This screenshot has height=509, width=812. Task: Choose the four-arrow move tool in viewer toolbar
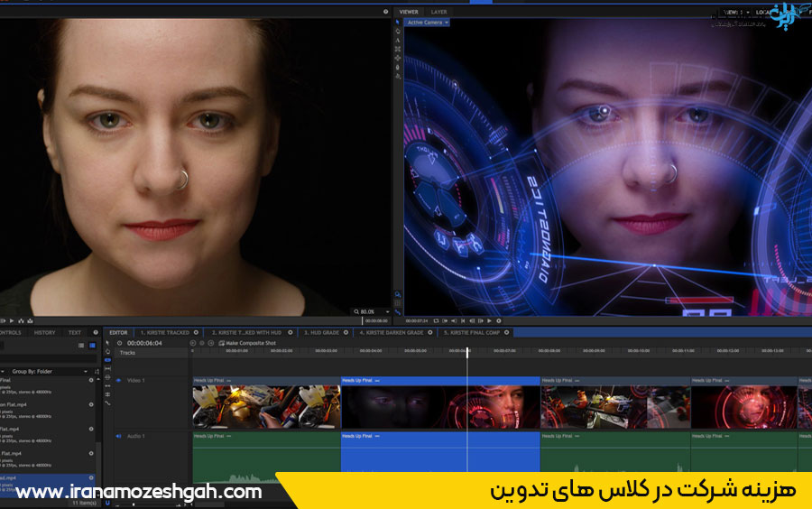[x=398, y=58]
